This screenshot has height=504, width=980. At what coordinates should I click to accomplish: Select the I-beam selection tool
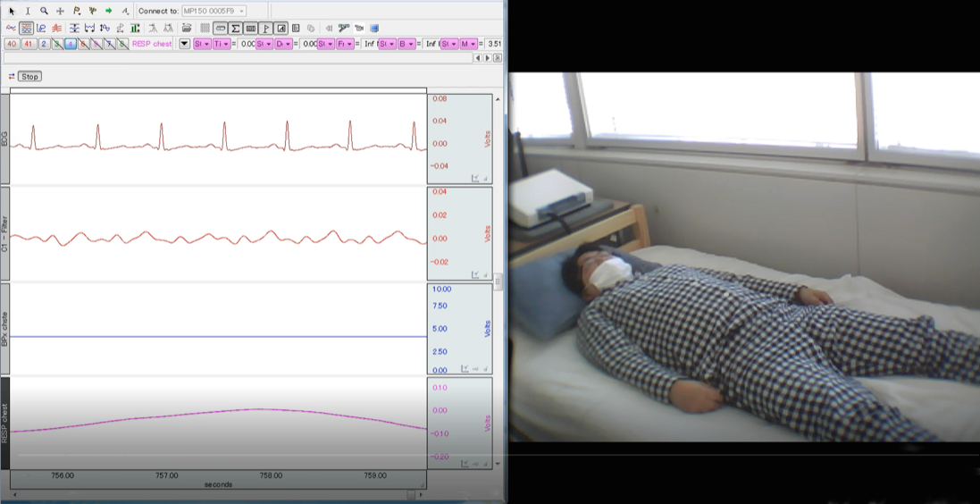tap(28, 11)
